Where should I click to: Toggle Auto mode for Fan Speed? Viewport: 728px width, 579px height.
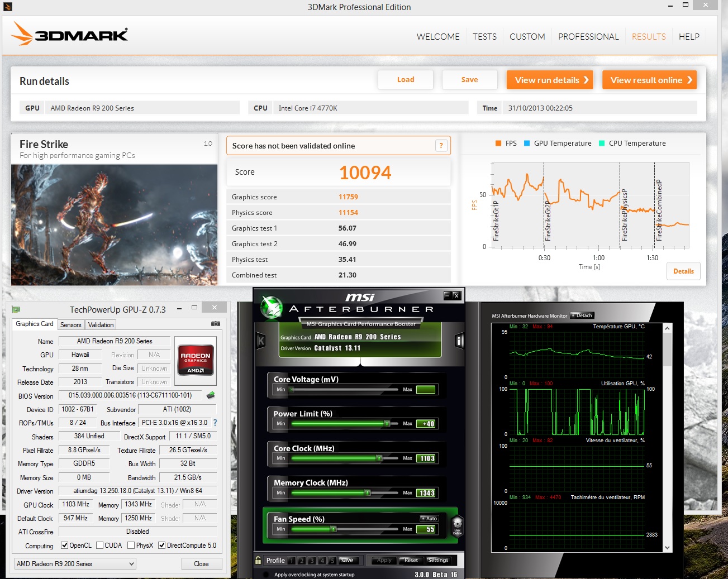tap(429, 518)
